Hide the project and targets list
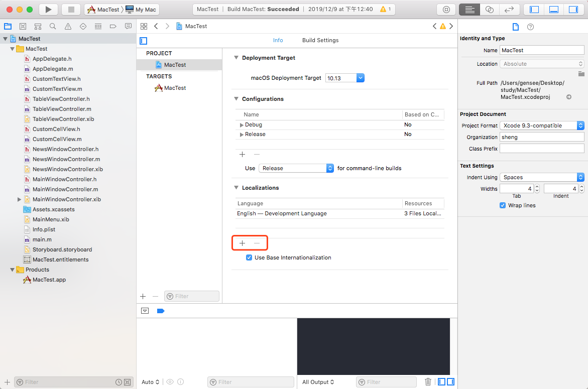588x389 pixels. pyautogui.click(x=143, y=41)
